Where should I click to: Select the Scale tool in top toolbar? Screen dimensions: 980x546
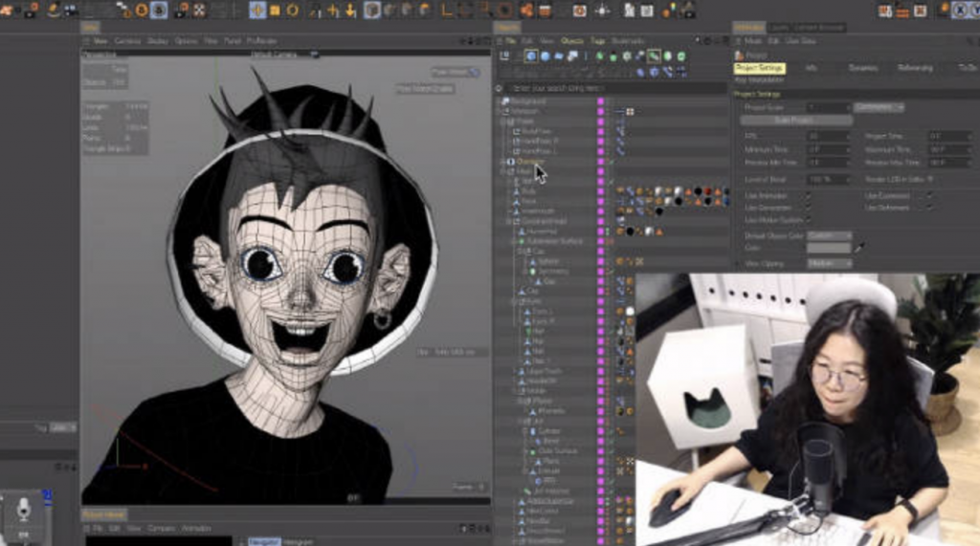coord(275,10)
